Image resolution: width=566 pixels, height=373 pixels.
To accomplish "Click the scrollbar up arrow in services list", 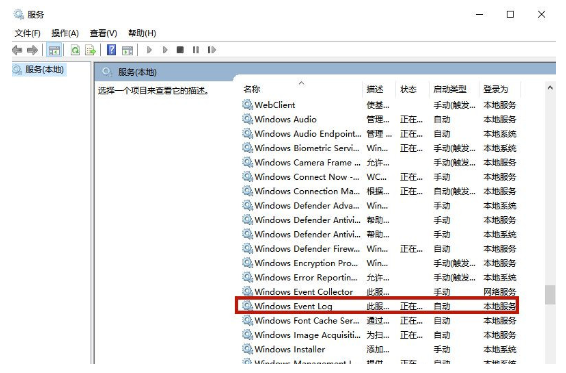I will coord(550,88).
